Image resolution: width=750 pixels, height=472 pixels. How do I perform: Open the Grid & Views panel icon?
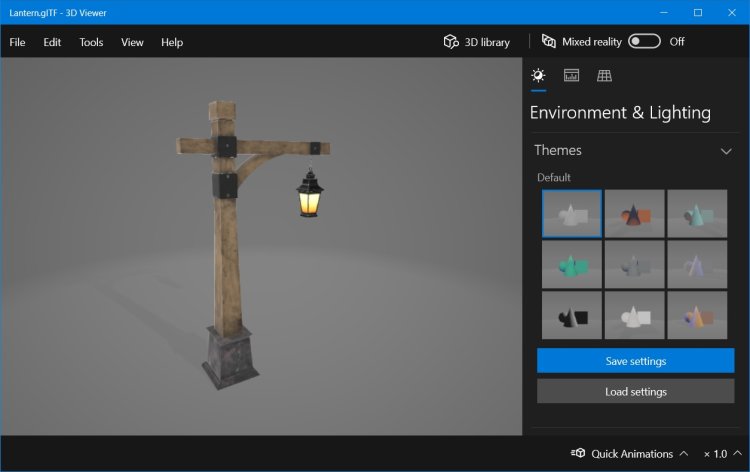pyautogui.click(x=604, y=75)
